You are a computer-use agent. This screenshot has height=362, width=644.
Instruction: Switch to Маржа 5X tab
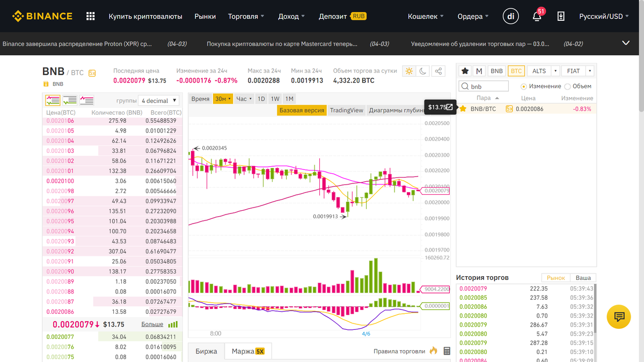point(248,351)
